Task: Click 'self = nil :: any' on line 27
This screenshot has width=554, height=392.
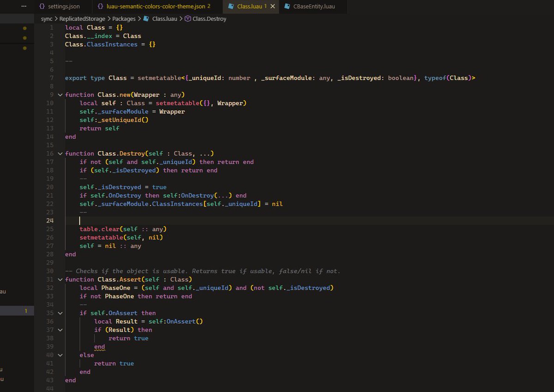Action: click(110, 246)
